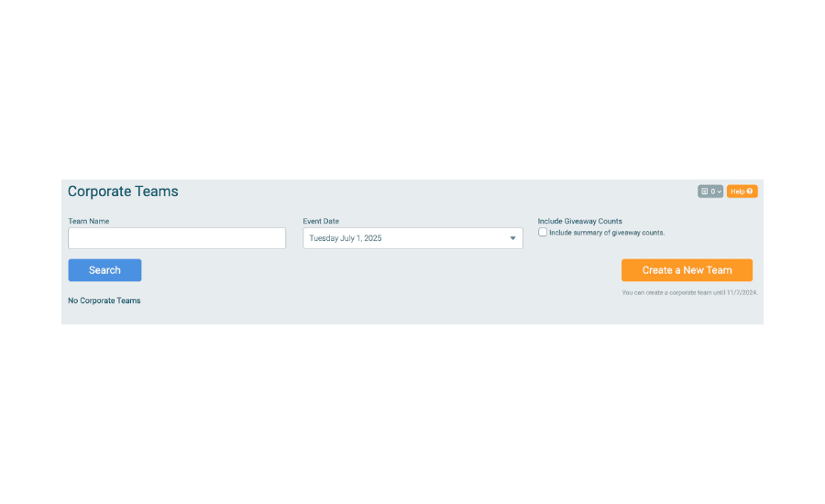Viewport: 825px width, 504px height.
Task: Enable the giveaway counts summary checkbox
Action: click(x=543, y=232)
